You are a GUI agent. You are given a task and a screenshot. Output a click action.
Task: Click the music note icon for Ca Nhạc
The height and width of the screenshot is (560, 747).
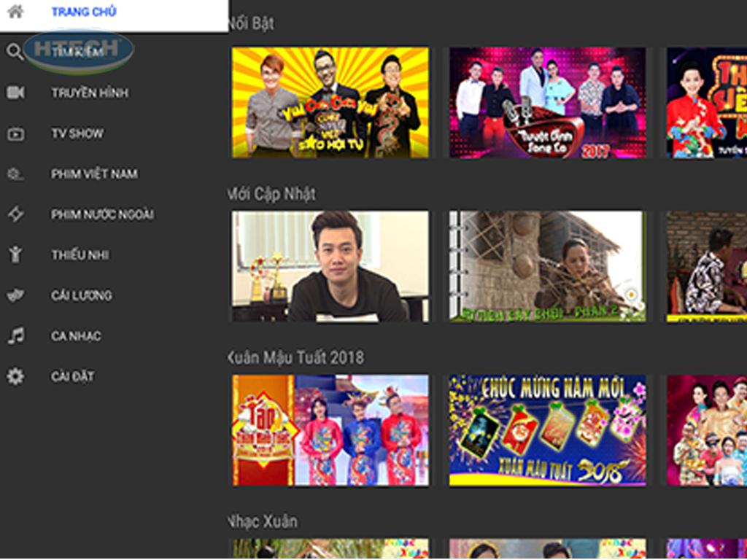point(15,335)
